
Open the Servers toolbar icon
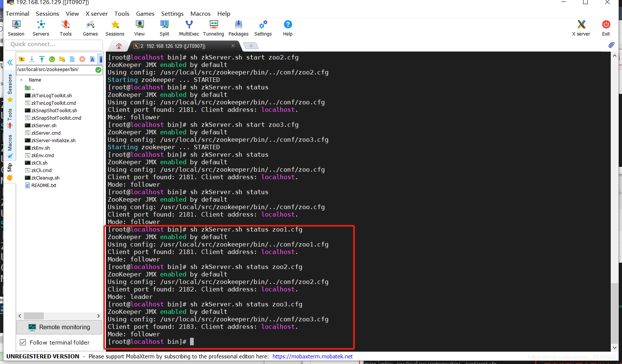click(41, 28)
